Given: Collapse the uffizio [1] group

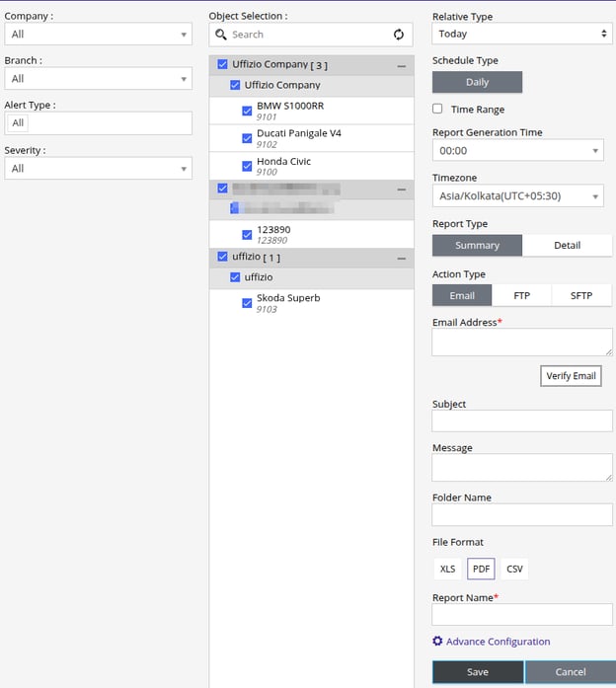Looking at the screenshot, I should (402, 258).
